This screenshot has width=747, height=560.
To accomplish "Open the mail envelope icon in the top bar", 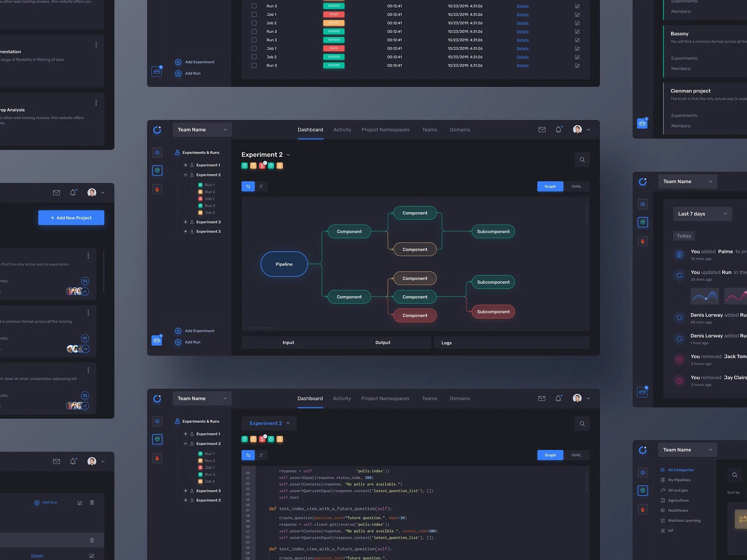I will 542,129.
